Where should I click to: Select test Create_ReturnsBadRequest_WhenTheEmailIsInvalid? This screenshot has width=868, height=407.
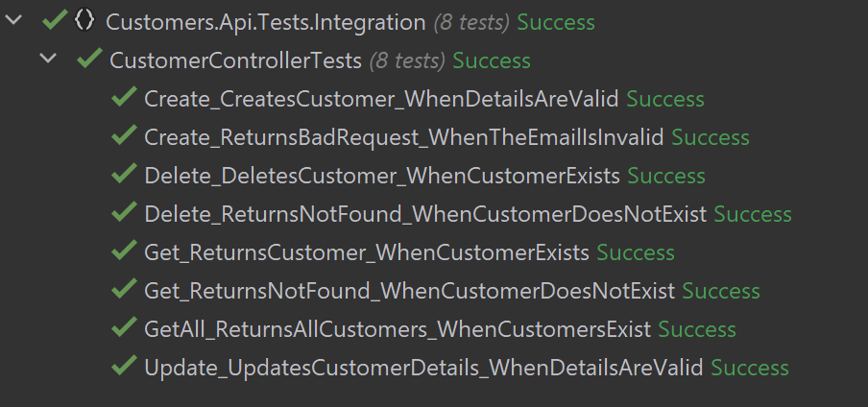pos(403,137)
